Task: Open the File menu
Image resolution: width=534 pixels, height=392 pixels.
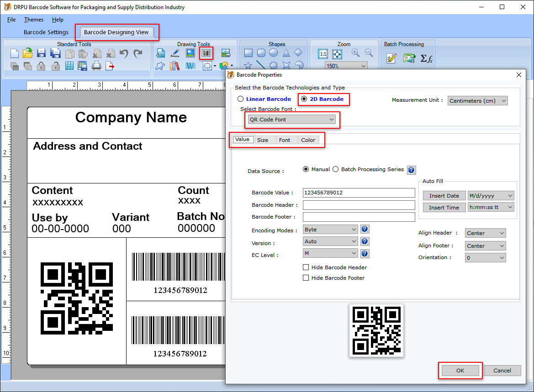Action: point(11,20)
